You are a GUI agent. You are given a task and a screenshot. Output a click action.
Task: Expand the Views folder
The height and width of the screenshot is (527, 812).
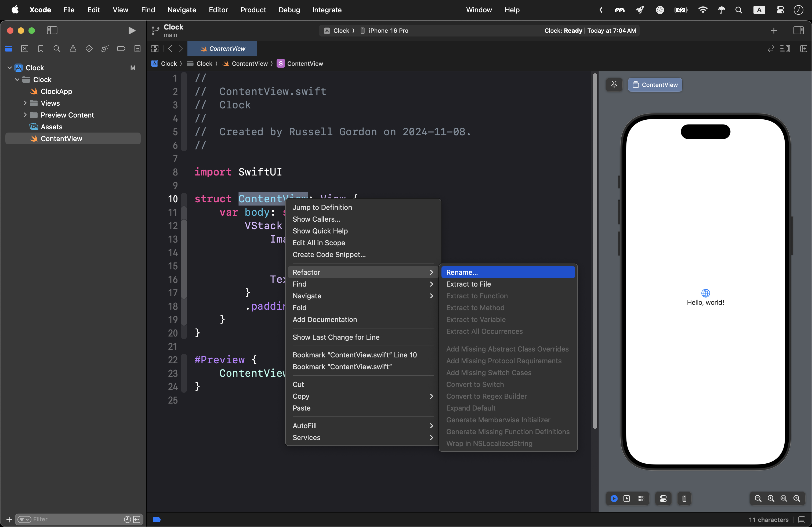(25, 103)
